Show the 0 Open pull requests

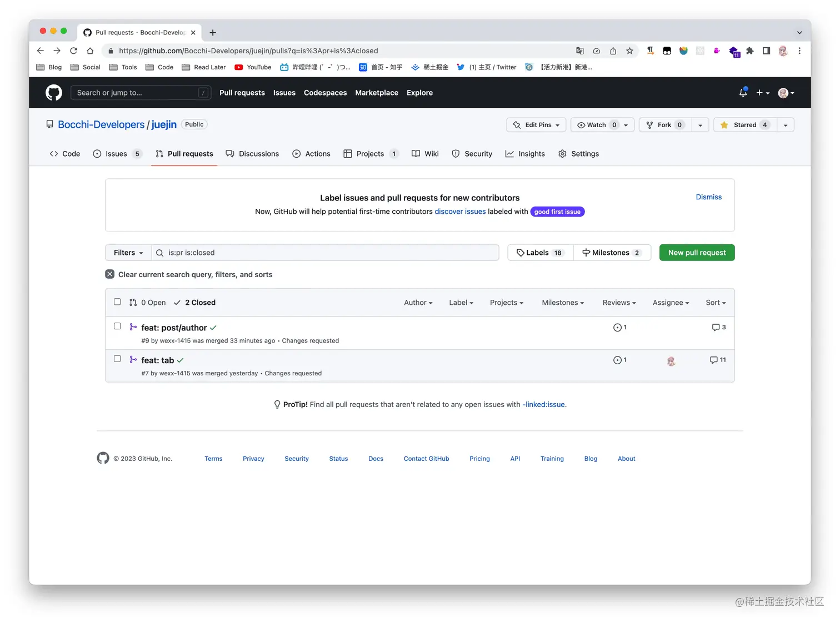148,303
